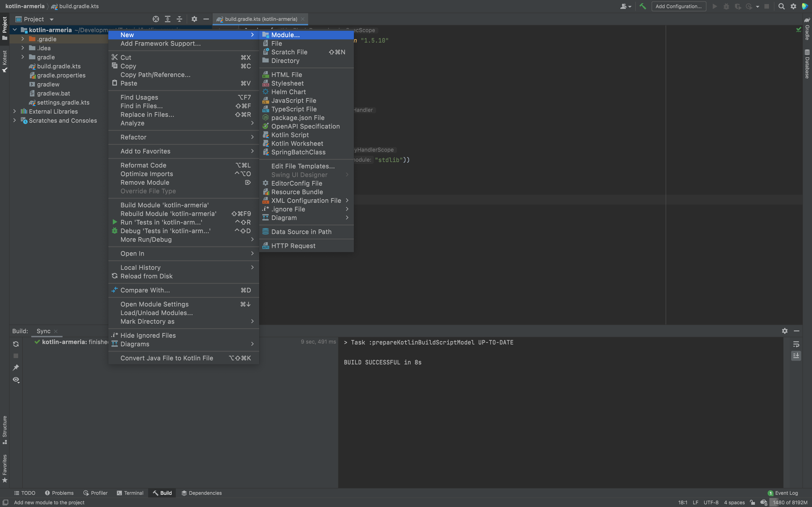Open Search Everywhere magnifier icon
Image resolution: width=812 pixels, height=507 pixels.
click(781, 6)
